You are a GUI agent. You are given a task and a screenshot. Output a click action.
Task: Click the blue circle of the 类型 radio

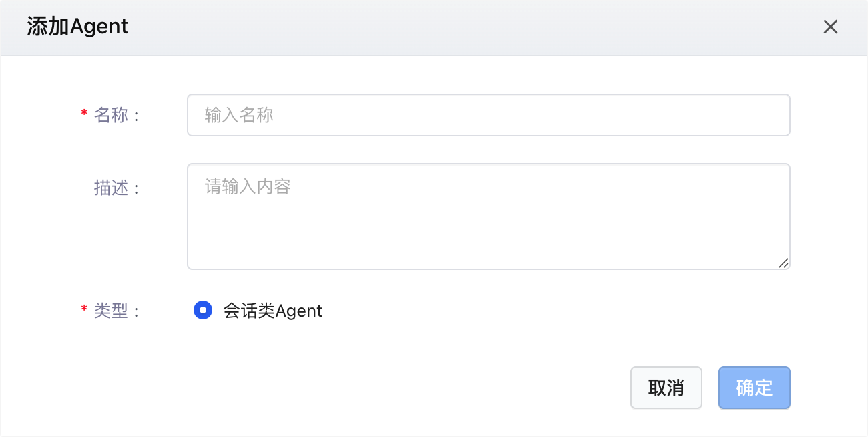[x=203, y=311]
